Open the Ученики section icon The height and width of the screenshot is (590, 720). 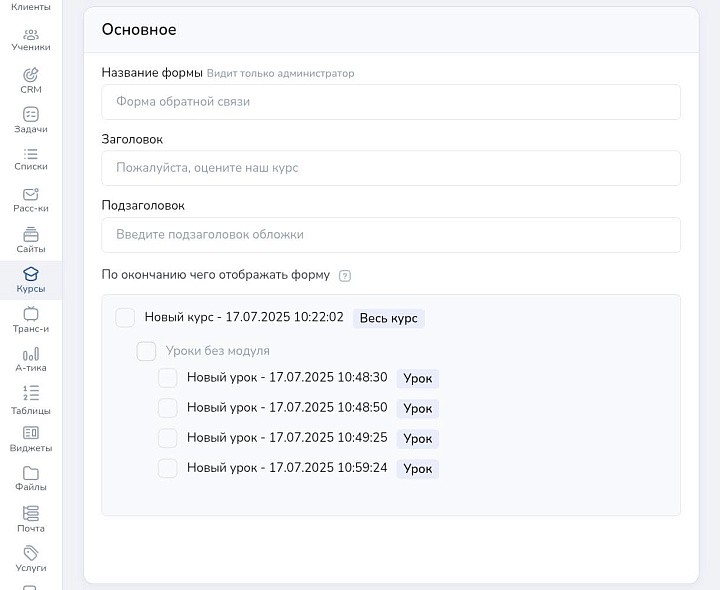[30, 35]
